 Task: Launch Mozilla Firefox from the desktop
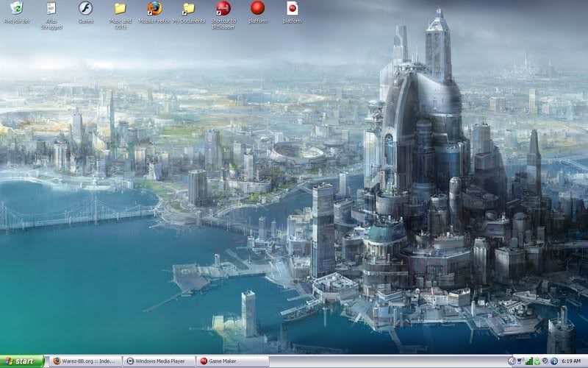point(154,9)
